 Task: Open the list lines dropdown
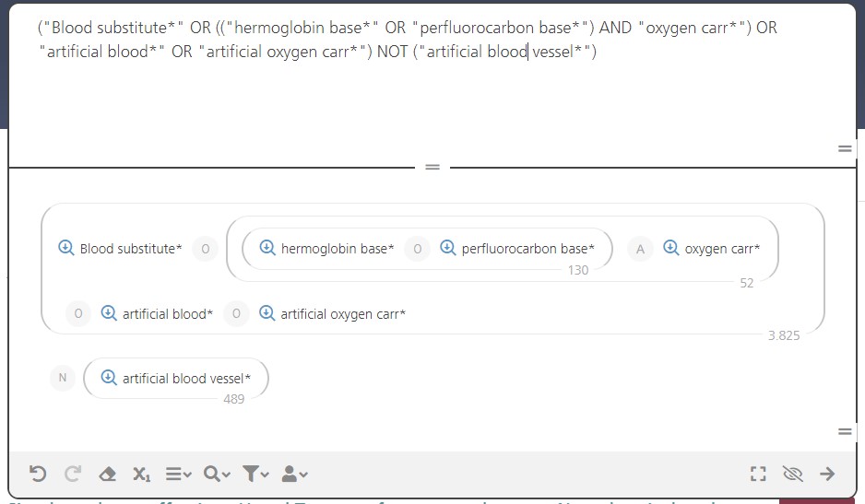178,474
